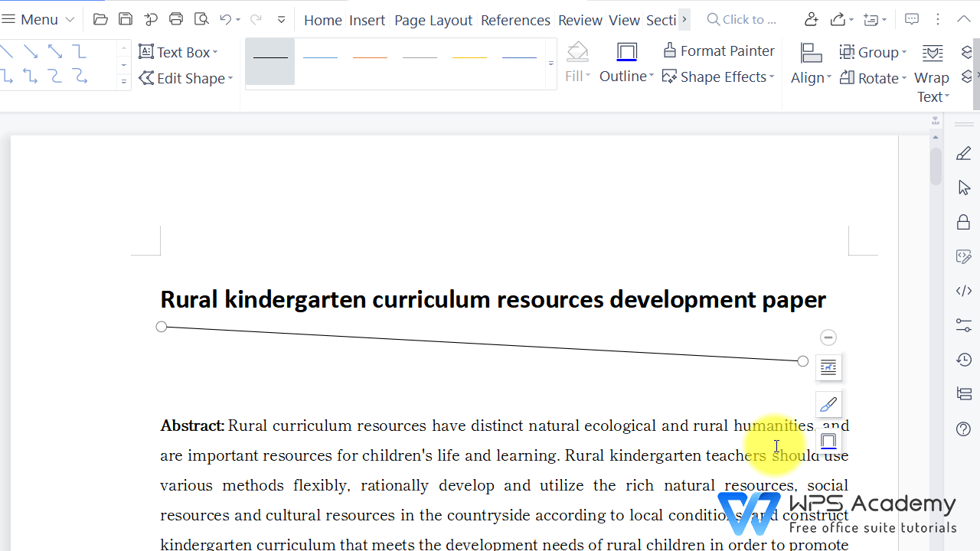Viewport: 980px width, 551px height.
Task: Expand the Rotate dropdown
Action: coord(873,77)
